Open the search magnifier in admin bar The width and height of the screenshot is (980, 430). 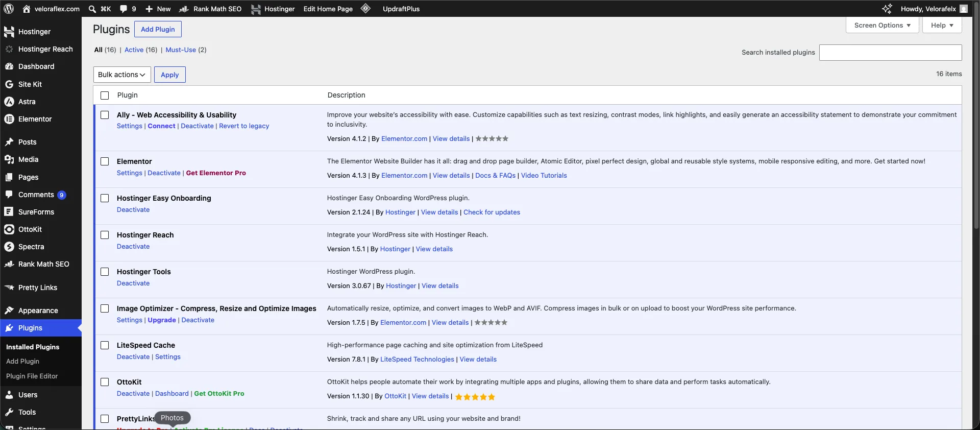(92, 9)
